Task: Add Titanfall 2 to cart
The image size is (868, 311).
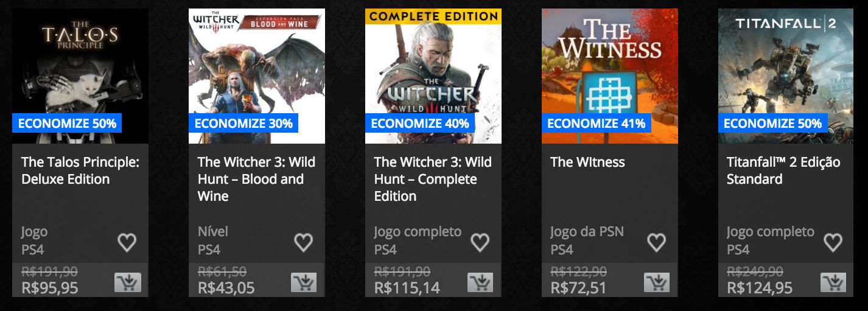Action: pyautogui.click(x=833, y=282)
